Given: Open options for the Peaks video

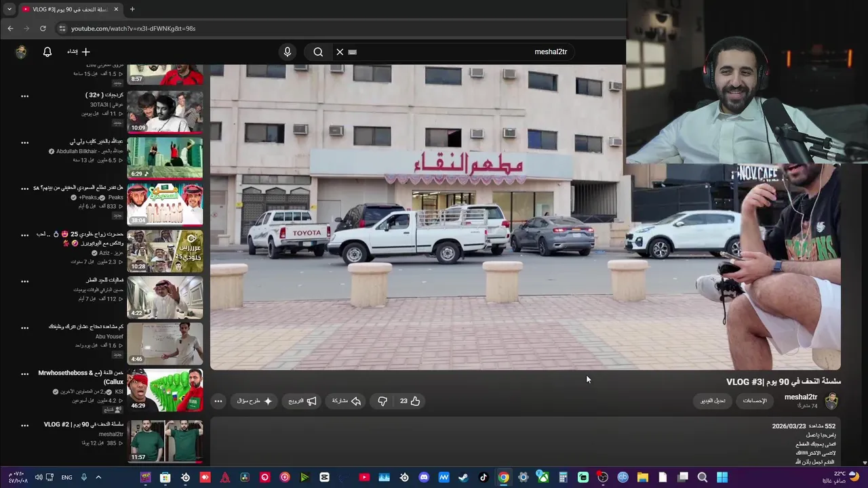Looking at the screenshot, I should click(x=24, y=189).
